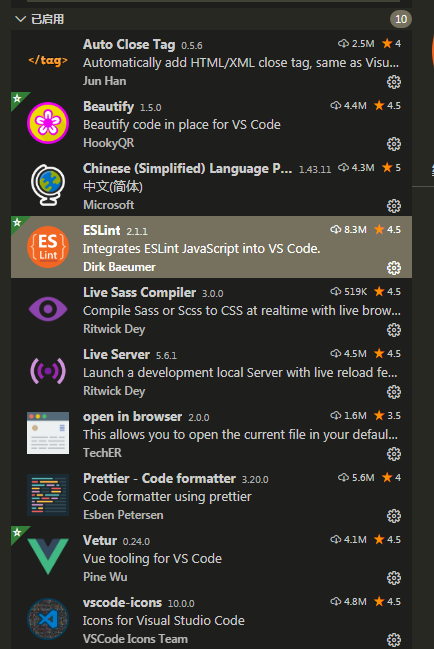Click the enabled extensions count badge 10
434x649 pixels.
point(400,19)
